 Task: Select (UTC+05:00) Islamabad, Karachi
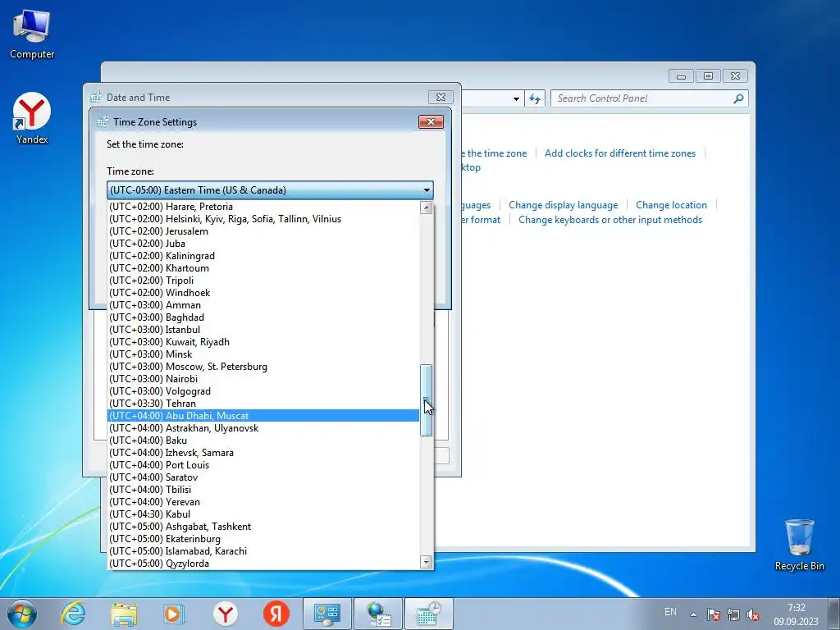[263, 552]
